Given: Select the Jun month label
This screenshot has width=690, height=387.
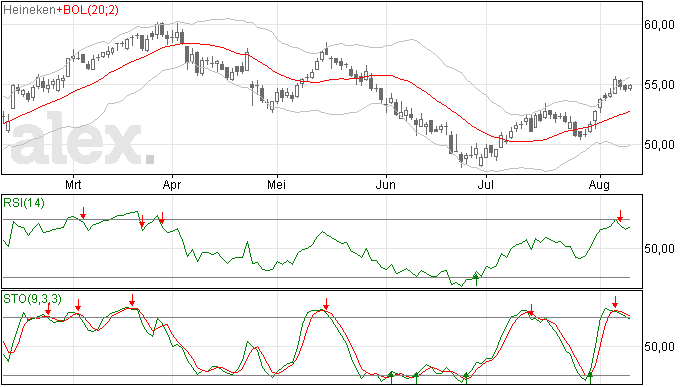Looking at the screenshot, I should 385,184.
